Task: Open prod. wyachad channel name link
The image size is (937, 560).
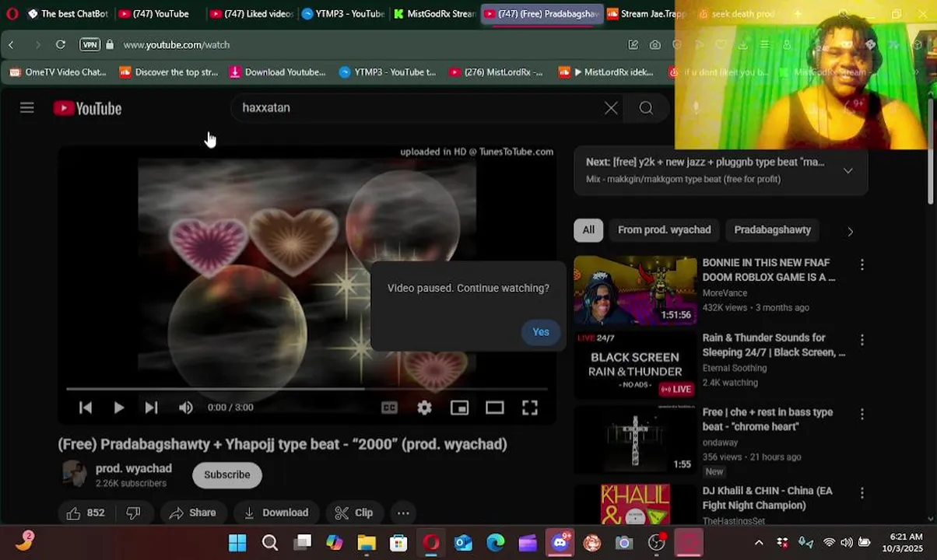Action: point(134,468)
